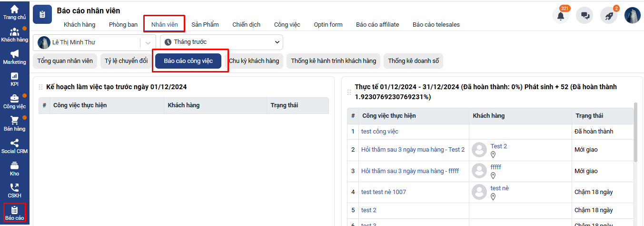Open Kho in the sidebar
The image size is (644, 226).
(x=14, y=168)
